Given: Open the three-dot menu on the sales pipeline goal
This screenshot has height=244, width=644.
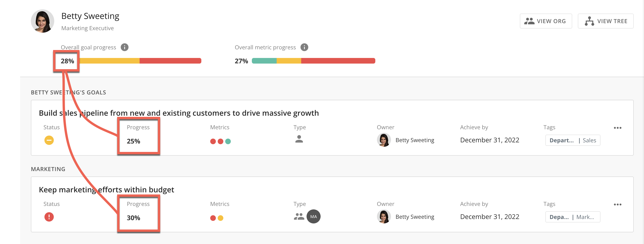Looking at the screenshot, I should 617,128.
